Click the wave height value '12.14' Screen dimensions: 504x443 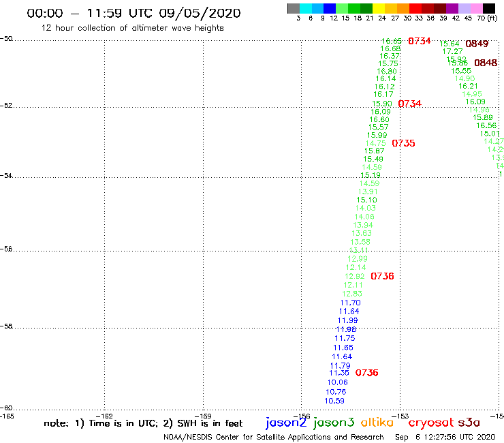click(x=356, y=267)
